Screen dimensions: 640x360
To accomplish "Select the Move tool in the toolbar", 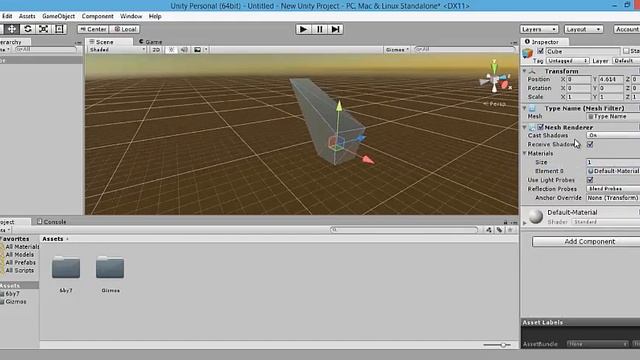I will (12, 29).
